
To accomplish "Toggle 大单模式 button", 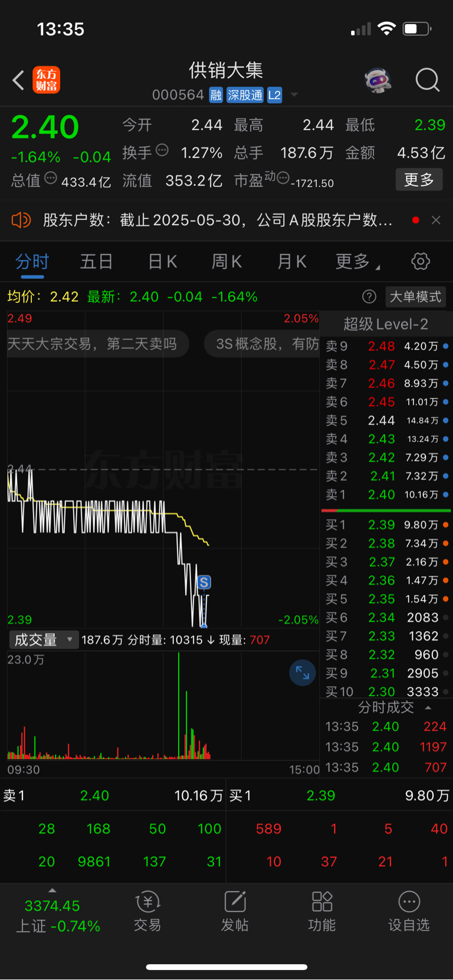I will click(x=415, y=296).
